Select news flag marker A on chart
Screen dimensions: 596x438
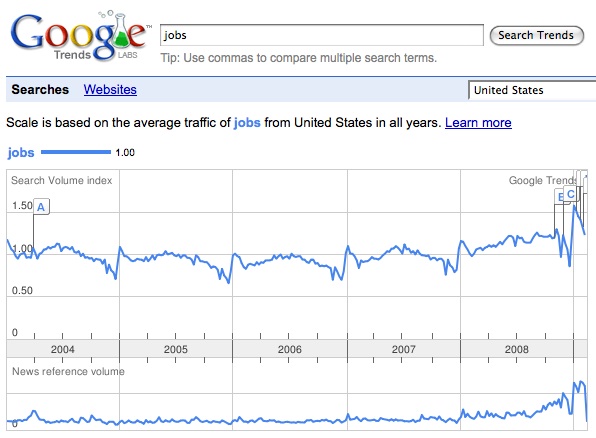41,207
